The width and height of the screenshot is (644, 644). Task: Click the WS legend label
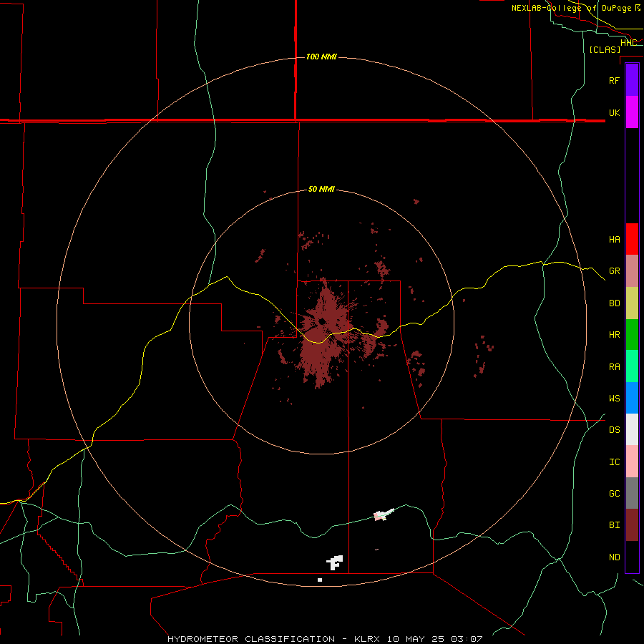[614, 399]
